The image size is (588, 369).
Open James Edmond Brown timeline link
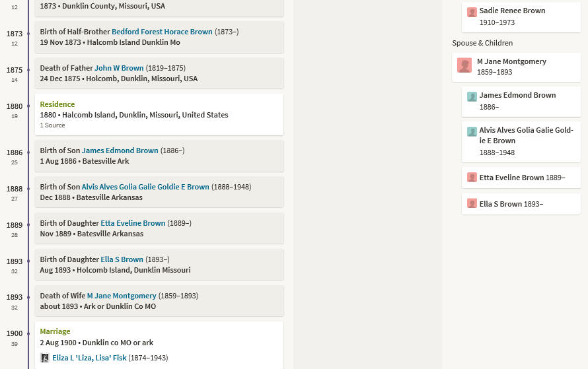[x=120, y=151]
